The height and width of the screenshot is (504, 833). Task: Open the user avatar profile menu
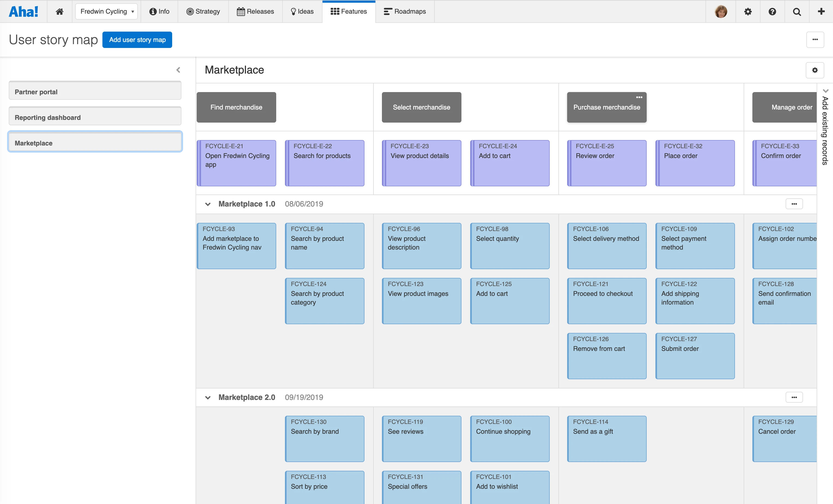(x=721, y=11)
